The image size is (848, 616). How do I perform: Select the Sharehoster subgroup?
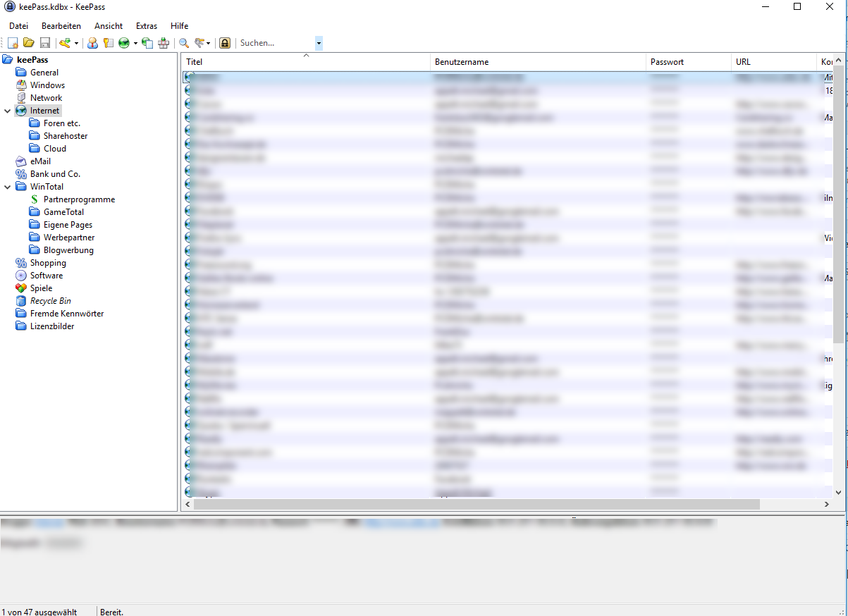[x=66, y=136]
